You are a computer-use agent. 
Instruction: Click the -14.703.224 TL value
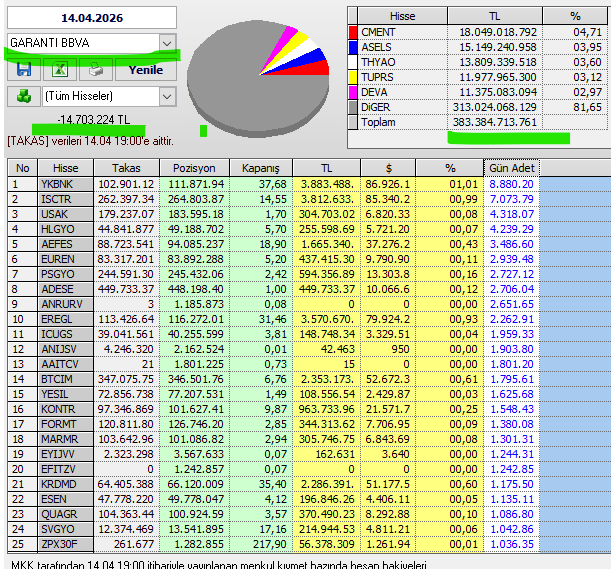pyautogui.click(x=94, y=120)
